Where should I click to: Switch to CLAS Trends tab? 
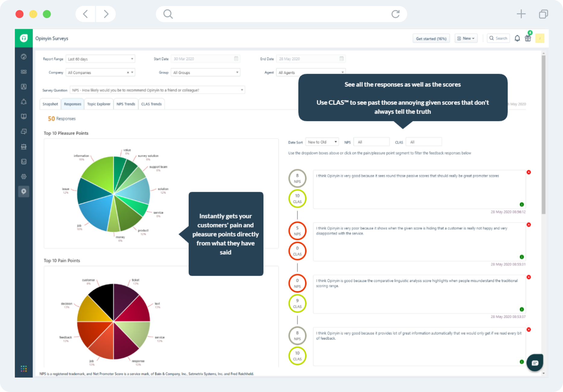151,104
